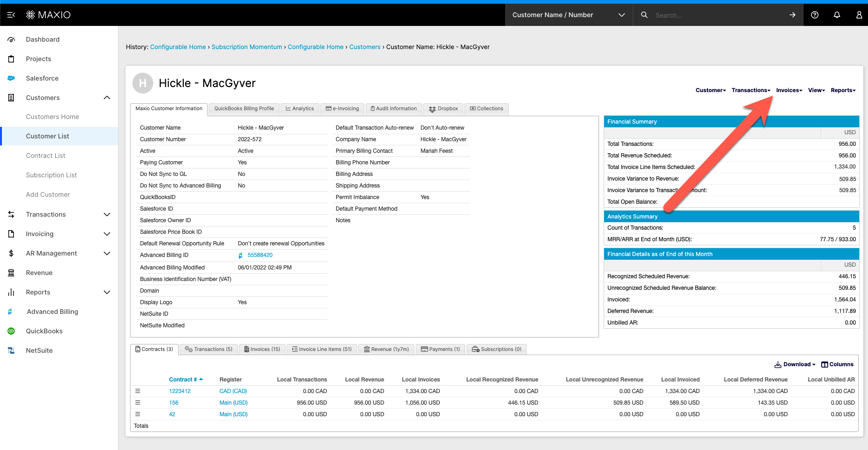Open the Transactions dropdown menu at top right
This screenshot has height=450, width=868.
pos(751,90)
